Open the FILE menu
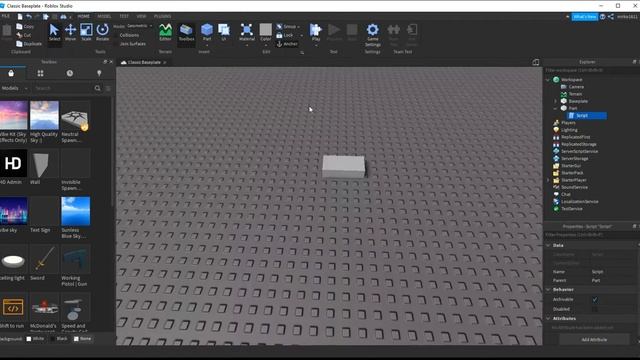This screenshot has width=640, height=360. point(6,16)
